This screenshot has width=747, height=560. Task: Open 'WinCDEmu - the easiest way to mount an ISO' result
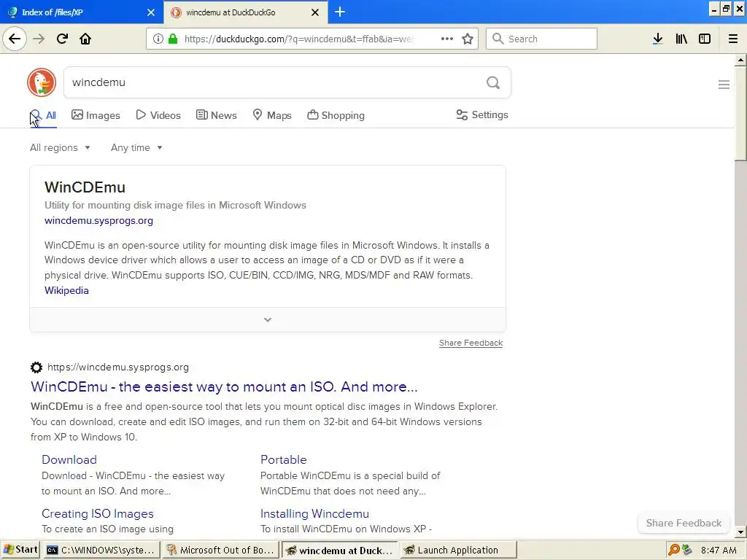[224, 386]
